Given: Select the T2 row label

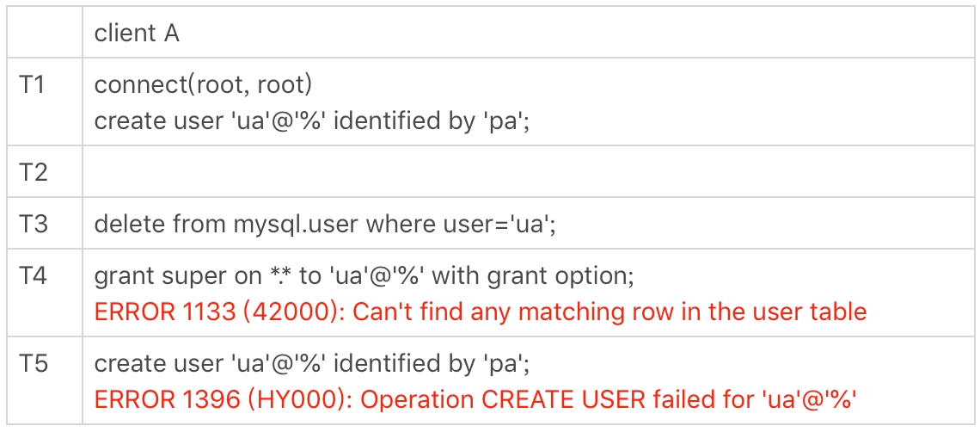Looking at the screenshot, I should click(x=33, y=172).
